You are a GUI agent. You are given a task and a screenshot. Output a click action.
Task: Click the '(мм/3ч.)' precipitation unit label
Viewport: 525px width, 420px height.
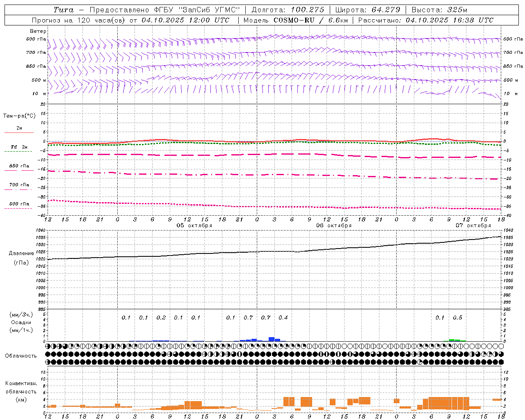point(21,315)
